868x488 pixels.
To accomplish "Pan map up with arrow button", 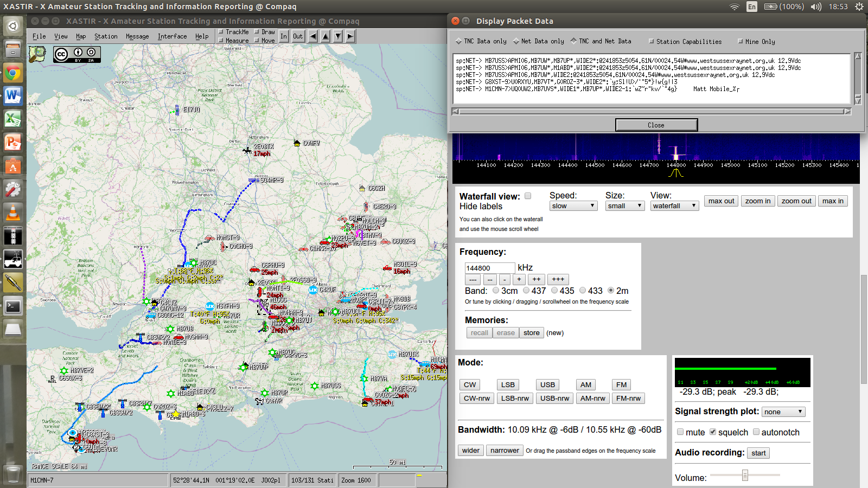I will [x=325, y=36].
